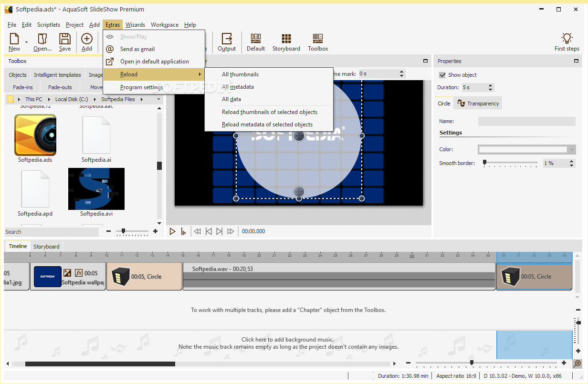
Task: Toggle the Show object checkbox
Action: 442,75
